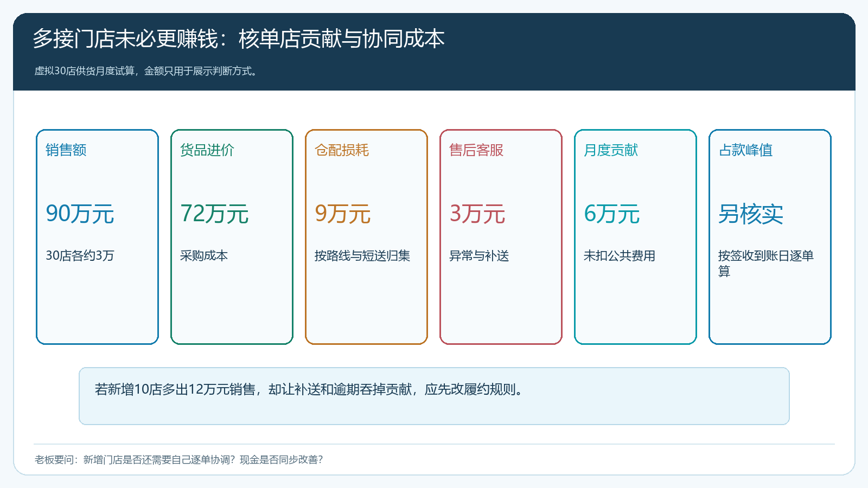Select the 占款峰值 card heading
Screen dimensions: 868x488
coord(745,150)
